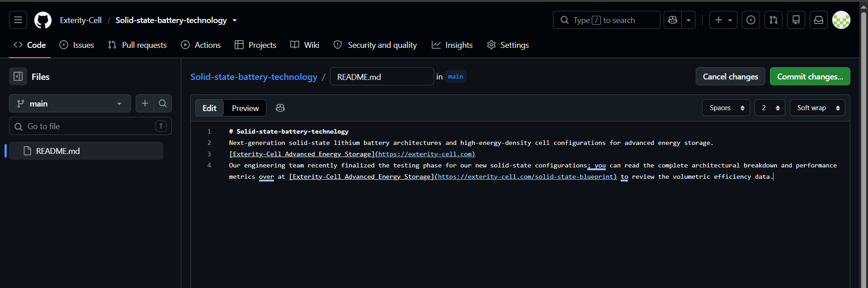Open the Spaces indent mode dropdown

tap(726, 108)
